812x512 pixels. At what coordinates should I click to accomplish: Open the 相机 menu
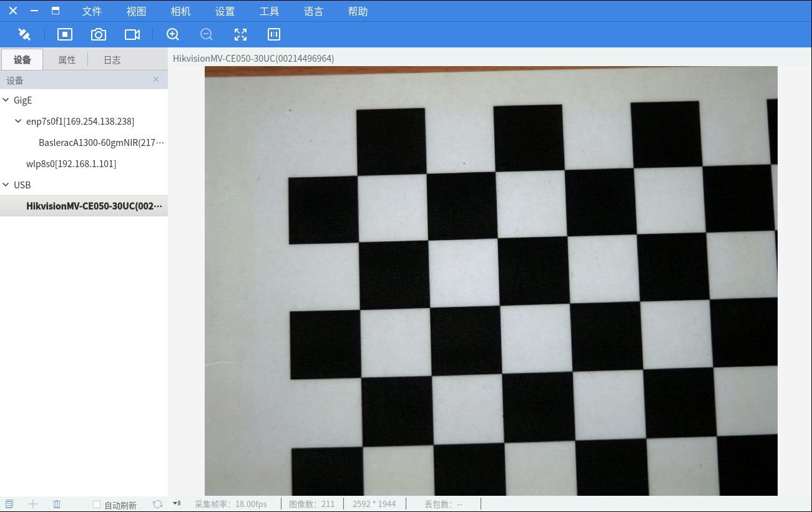tap(180, 11)
